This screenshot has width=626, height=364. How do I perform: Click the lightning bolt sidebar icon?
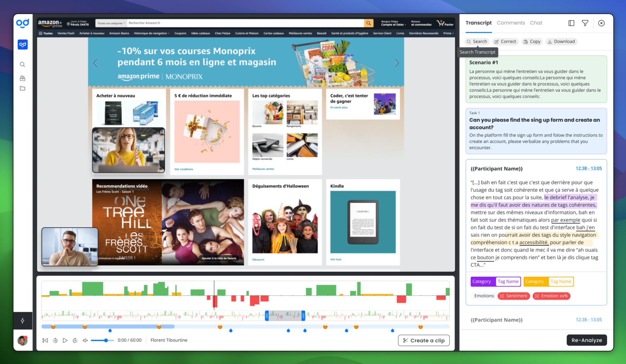tap(23, 321)
